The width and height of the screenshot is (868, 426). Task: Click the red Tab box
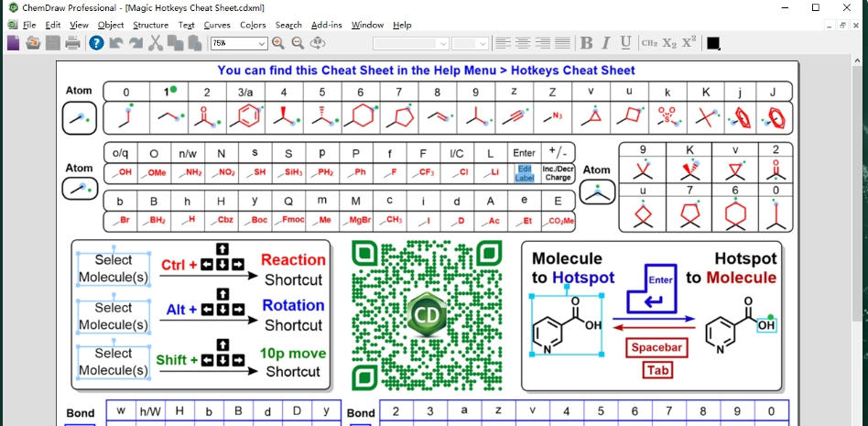coord(658,370)
